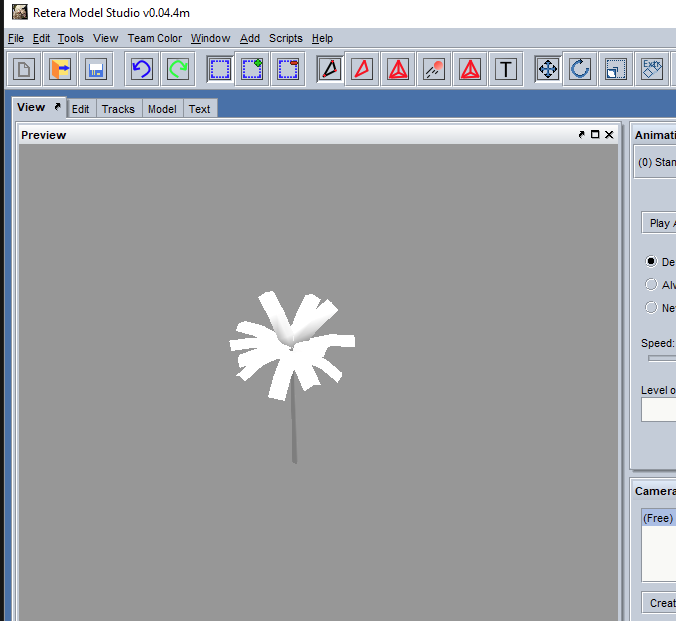Choose the third animation radio option

tap(652, 307)
